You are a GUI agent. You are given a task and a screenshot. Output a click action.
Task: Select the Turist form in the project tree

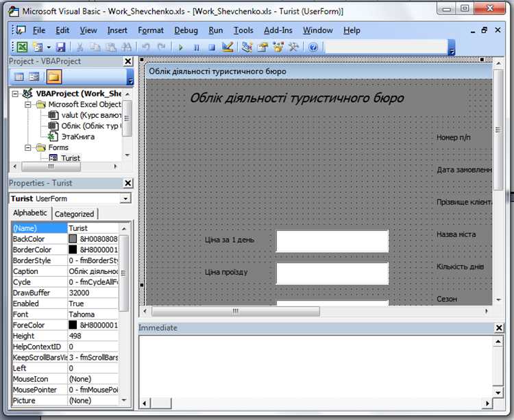point(71,158)
